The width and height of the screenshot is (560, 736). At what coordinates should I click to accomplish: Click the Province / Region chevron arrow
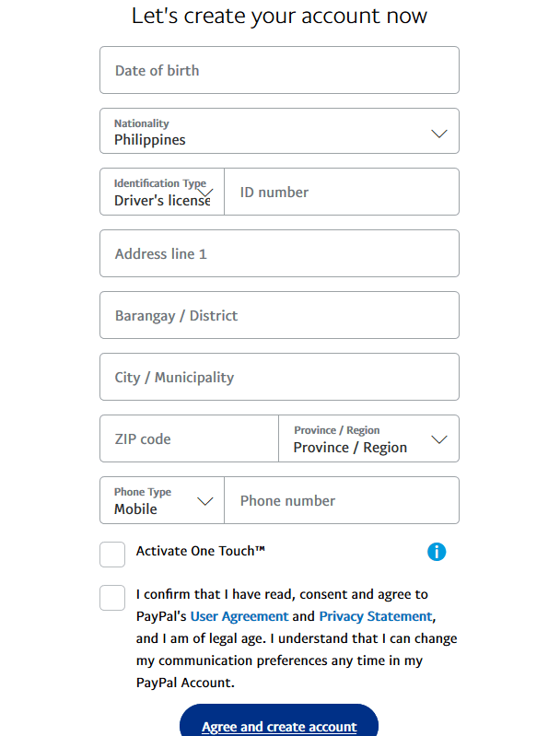click(439, 440)
